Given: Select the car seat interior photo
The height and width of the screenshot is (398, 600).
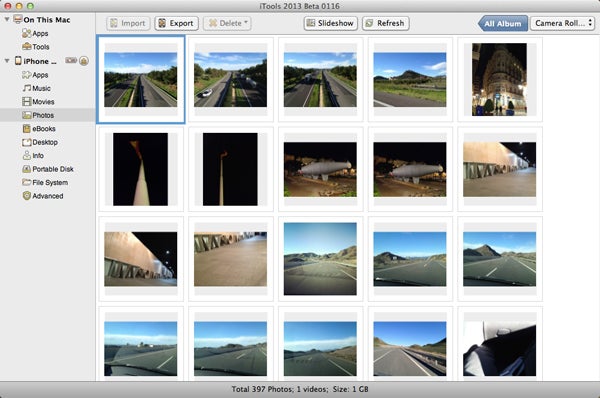Looking at the screenshot, I should click(499, 349).
